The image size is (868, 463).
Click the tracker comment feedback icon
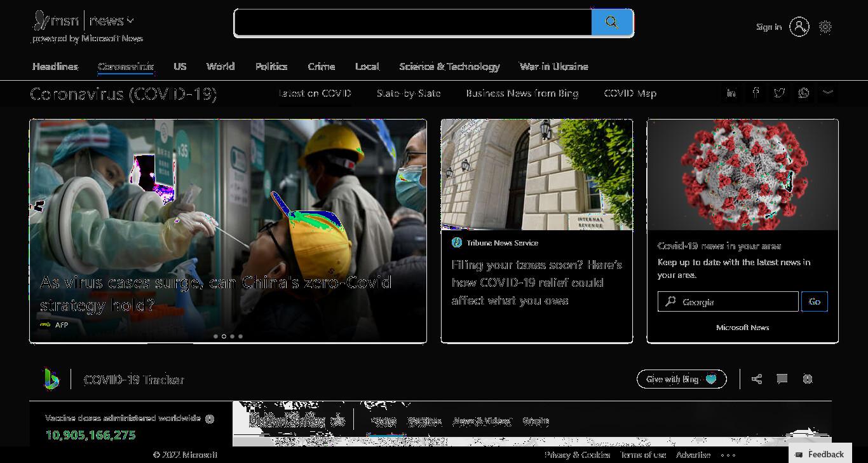coord(782,379)
